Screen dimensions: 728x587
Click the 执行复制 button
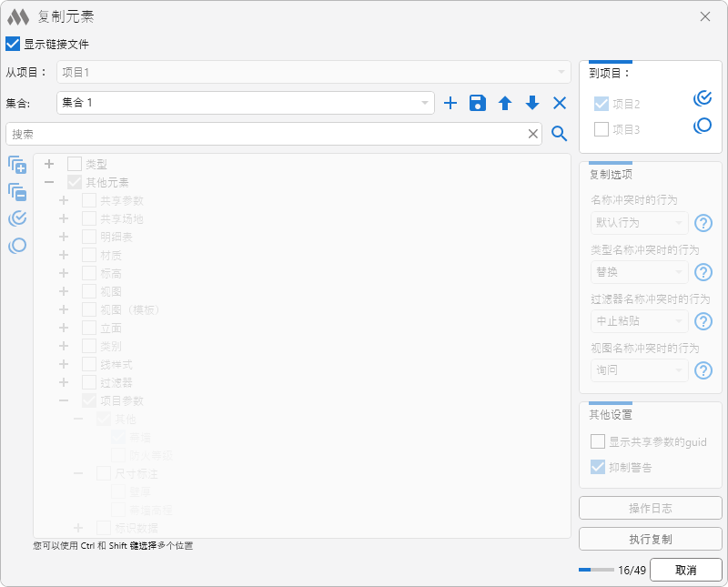coord(651,539)
